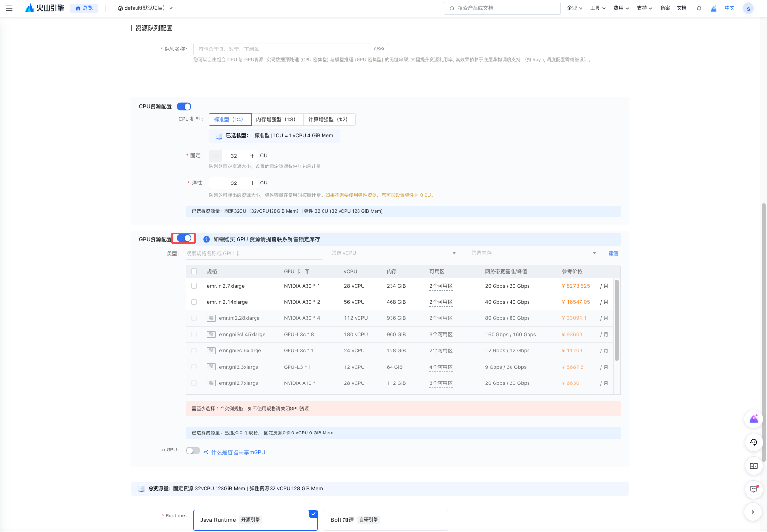Open the 费用 menu
Image resolution: width=767 pixels, height=532 pixels.
pyautogui.click(x=621, y=8)
